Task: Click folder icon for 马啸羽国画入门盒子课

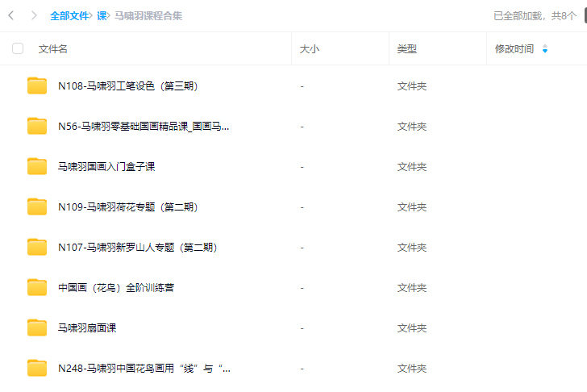Action: click(x=37, y=167)
